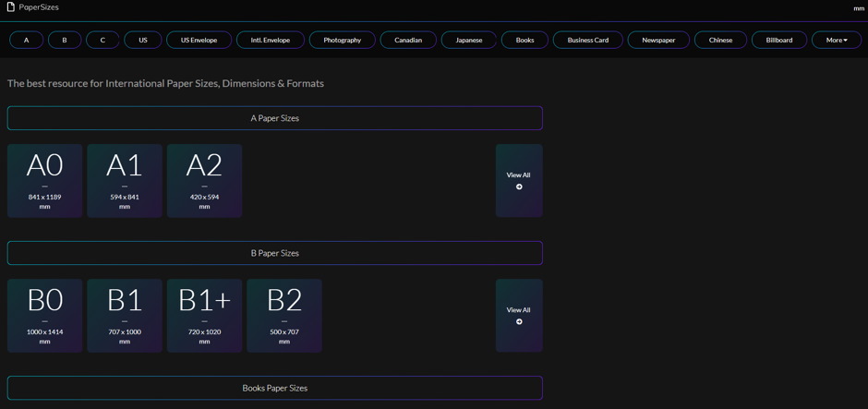Viewport: 868px width, 409px height.
Task: Open the Photography paper category
Action: [342, 41]
